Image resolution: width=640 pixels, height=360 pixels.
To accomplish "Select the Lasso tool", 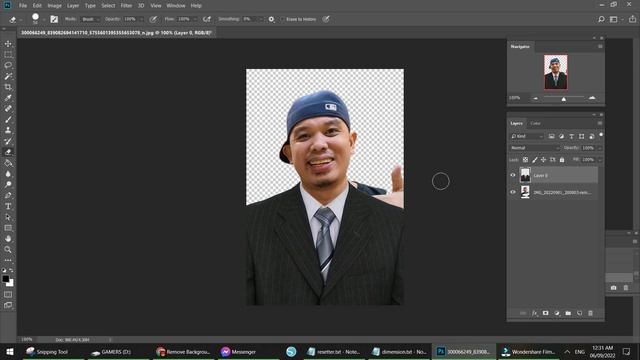I will 8,65.
